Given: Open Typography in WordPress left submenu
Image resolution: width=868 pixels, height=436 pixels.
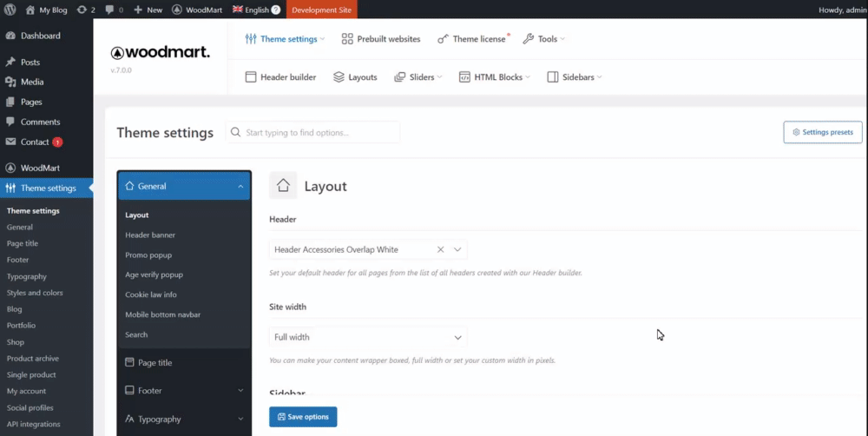Looking at the screenshot, I should click(x=27, y=276).
